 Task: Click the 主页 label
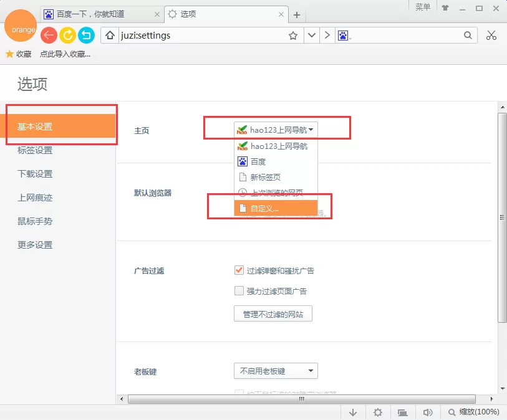142,130
